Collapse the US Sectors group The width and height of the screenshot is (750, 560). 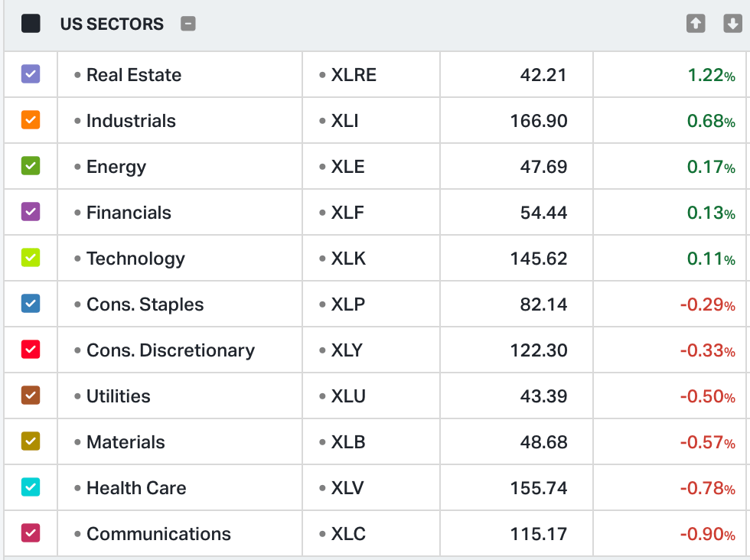point(188,24)
